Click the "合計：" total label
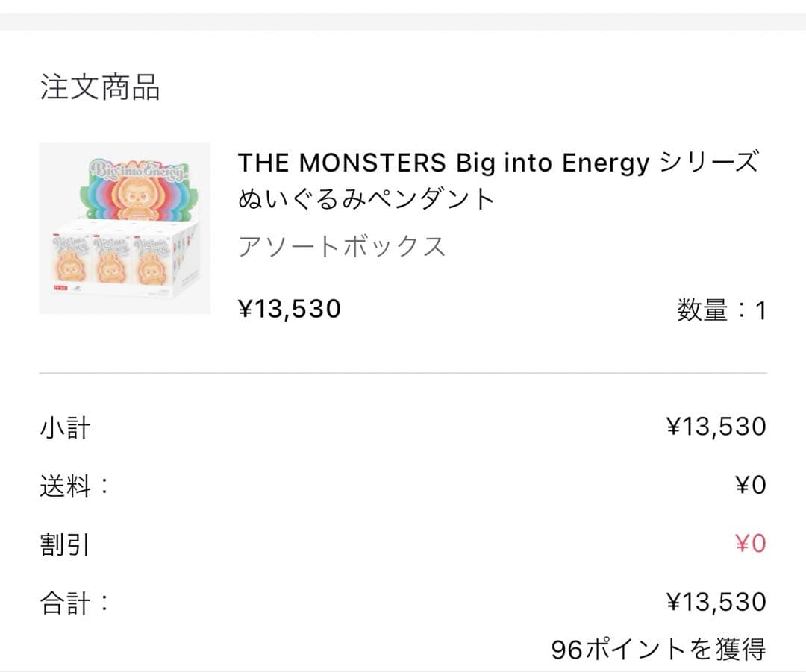The image size is (806, 672). click(75, 603)
